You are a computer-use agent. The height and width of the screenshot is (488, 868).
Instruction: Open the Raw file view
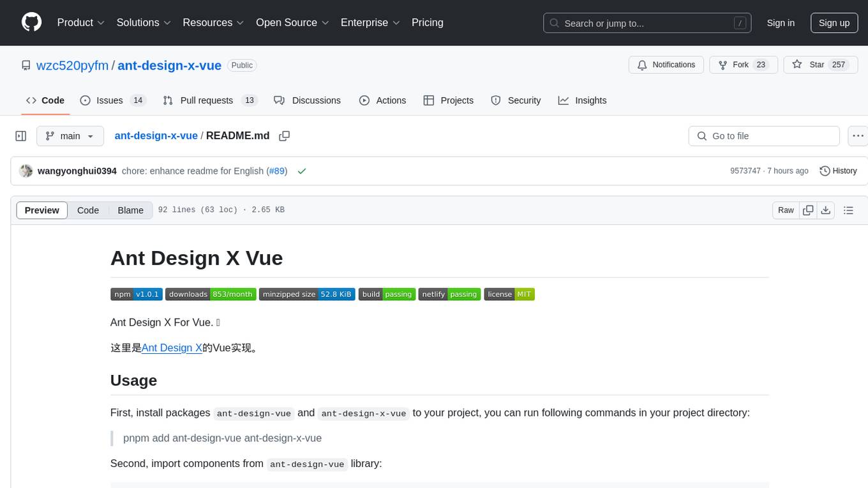786,210
